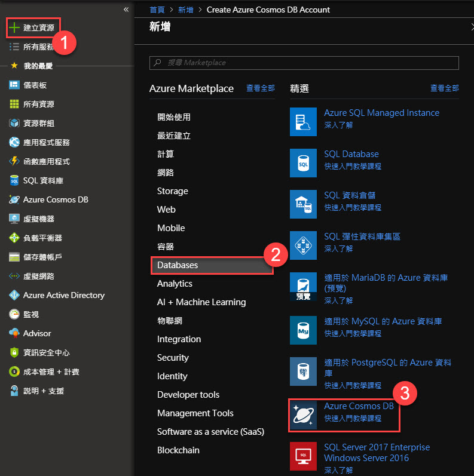This screenshot has height=476, width=474.
Task: Click the 我的最愛 favorites star
Action: tap(14, 66)
